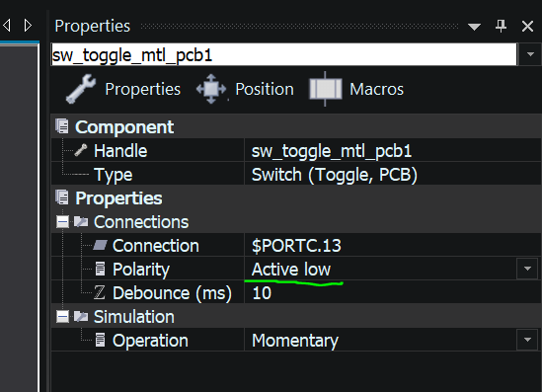Click the right navigation arrow
The image size is (542, 392).
click(28, 26)
